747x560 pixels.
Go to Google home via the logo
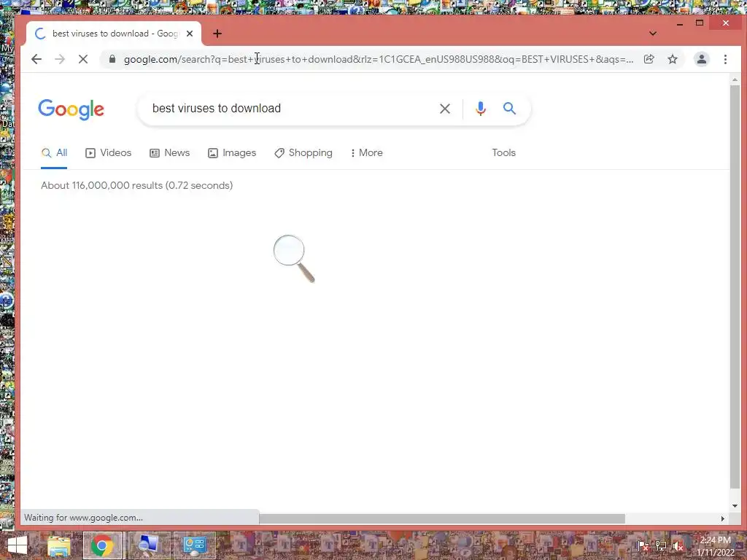point(71,109)
